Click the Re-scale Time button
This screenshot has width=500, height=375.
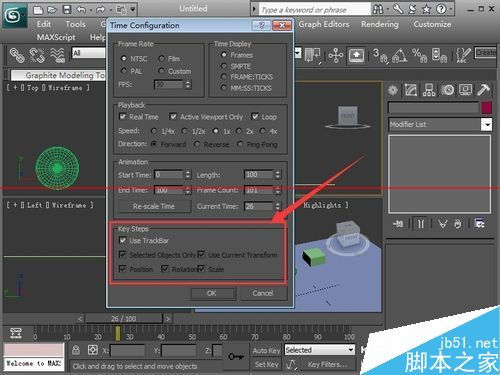[154, 206]
